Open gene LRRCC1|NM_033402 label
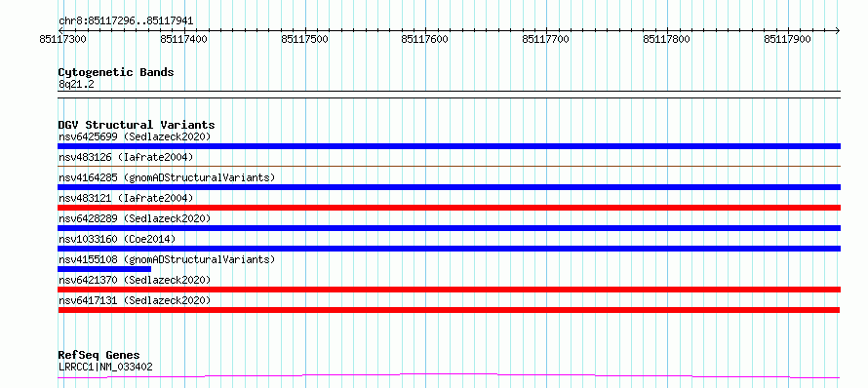 pyautogui.click(x=105, y=367)
